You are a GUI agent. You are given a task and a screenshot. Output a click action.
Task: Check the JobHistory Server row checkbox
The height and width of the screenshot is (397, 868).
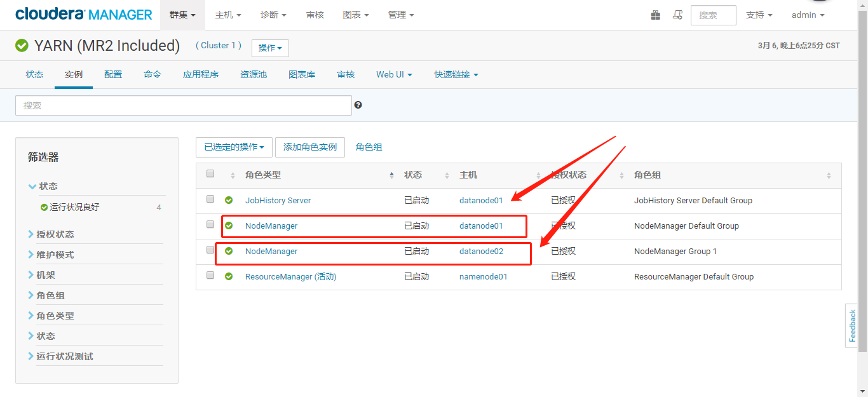coord(210,199)
